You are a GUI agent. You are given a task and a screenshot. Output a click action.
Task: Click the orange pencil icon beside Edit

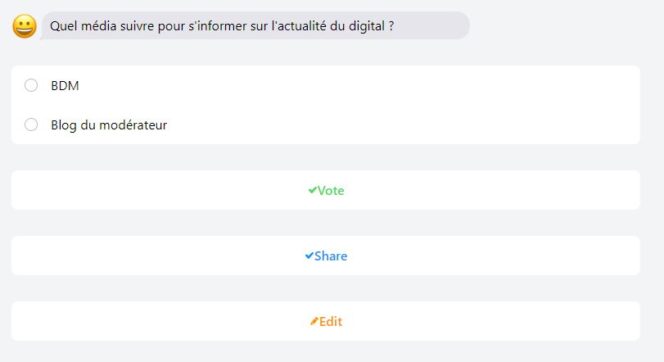pyautogui.click(x=314, y=321)
